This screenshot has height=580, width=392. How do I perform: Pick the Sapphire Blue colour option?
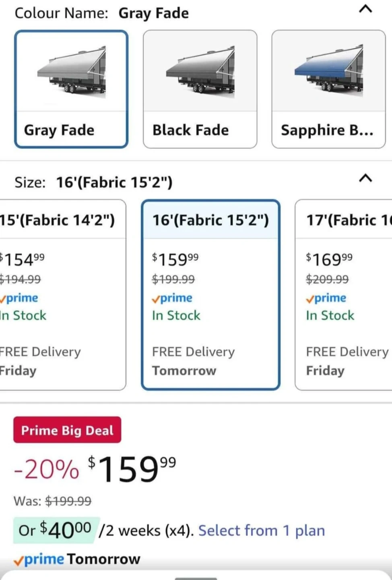click(x=327, y=130)
